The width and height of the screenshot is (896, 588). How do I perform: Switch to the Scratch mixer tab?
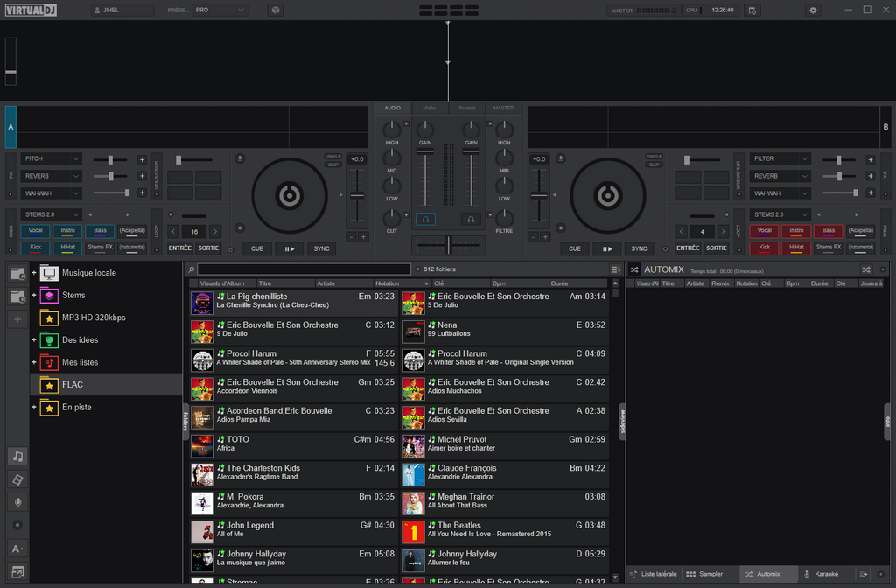click(x=467, y=108)
